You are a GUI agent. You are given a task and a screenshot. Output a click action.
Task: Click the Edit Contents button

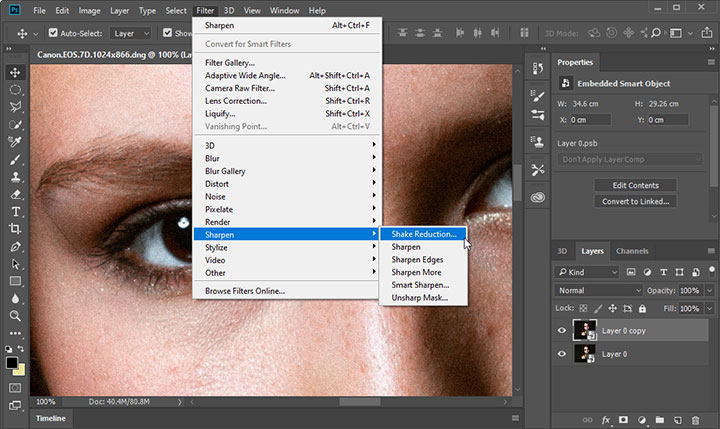coord(635,185)
